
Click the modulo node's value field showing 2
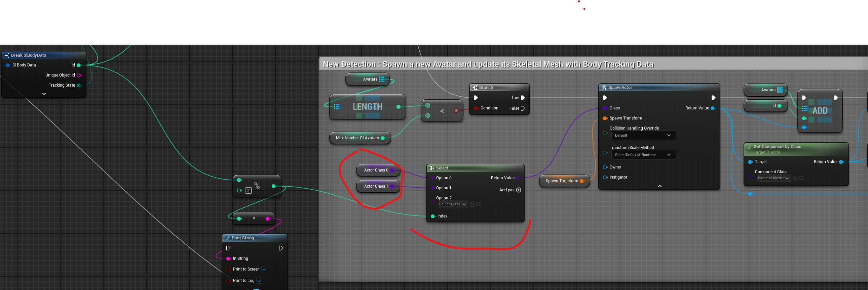click(248, 191)
